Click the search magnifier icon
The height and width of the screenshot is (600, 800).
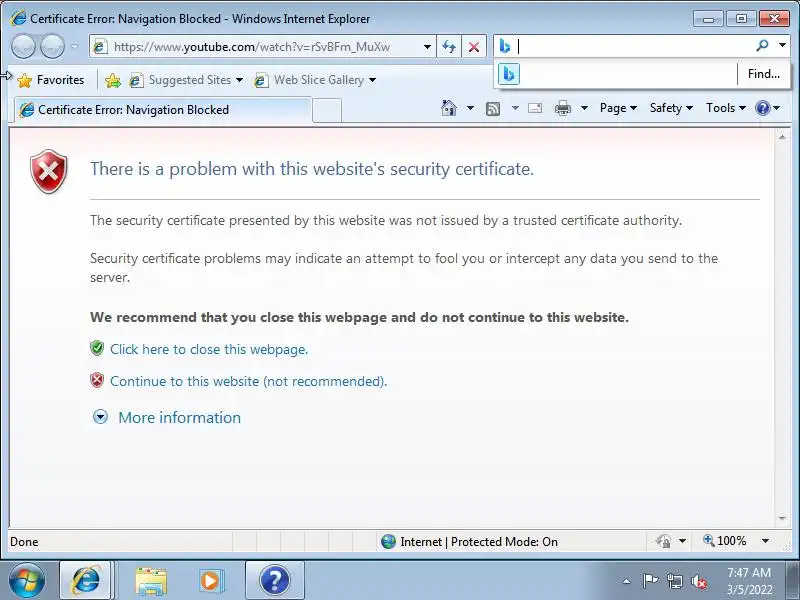point(762,46)
